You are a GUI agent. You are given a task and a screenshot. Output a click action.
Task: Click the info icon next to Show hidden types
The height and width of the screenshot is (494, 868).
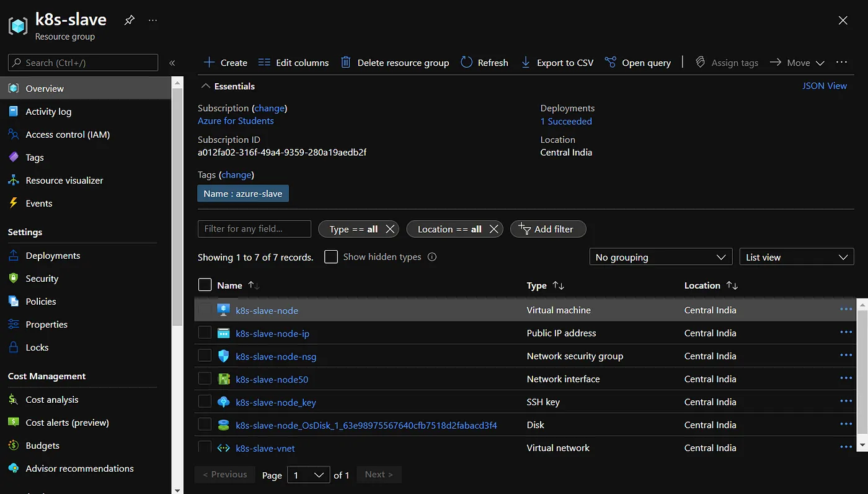(x=432, y=257)
